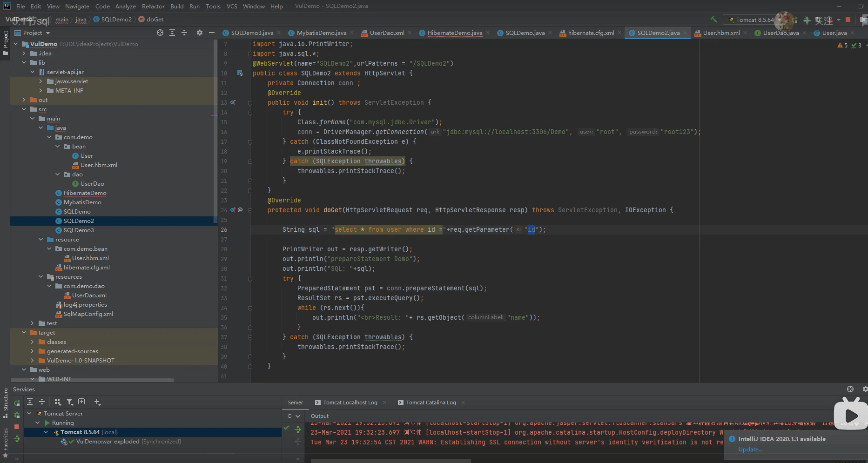Open the Tomcat 8.5.64 run configuration dropdown

tap(754, 20)
